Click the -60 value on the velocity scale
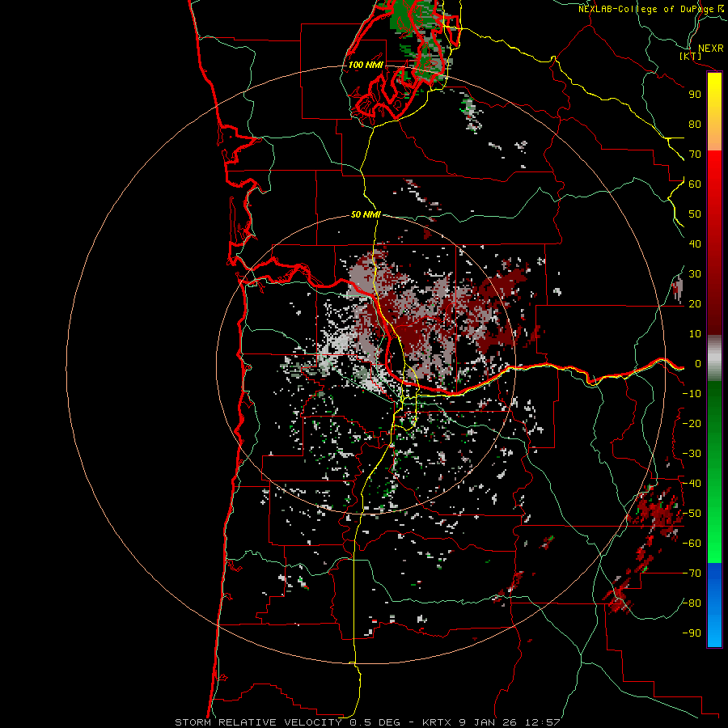The image size is (728, 728). pos(692,544)
